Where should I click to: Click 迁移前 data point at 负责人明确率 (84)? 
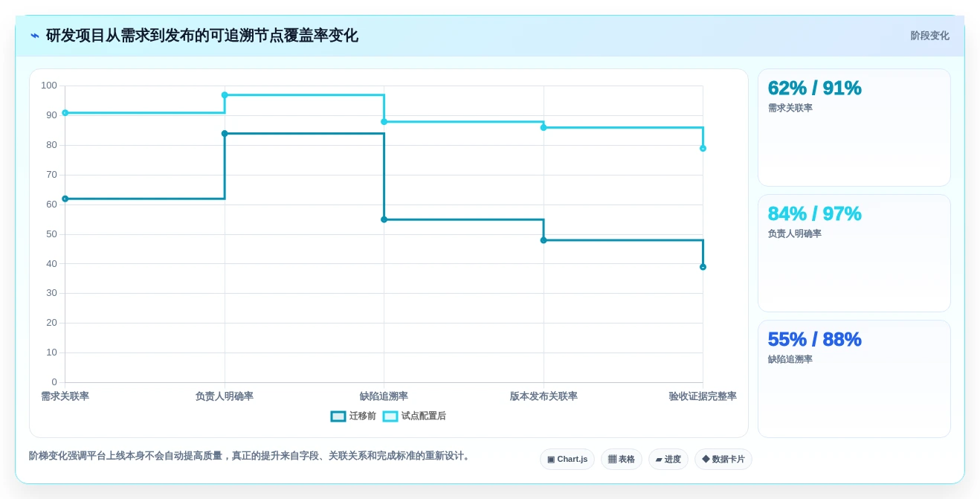(x=225, y=134)
